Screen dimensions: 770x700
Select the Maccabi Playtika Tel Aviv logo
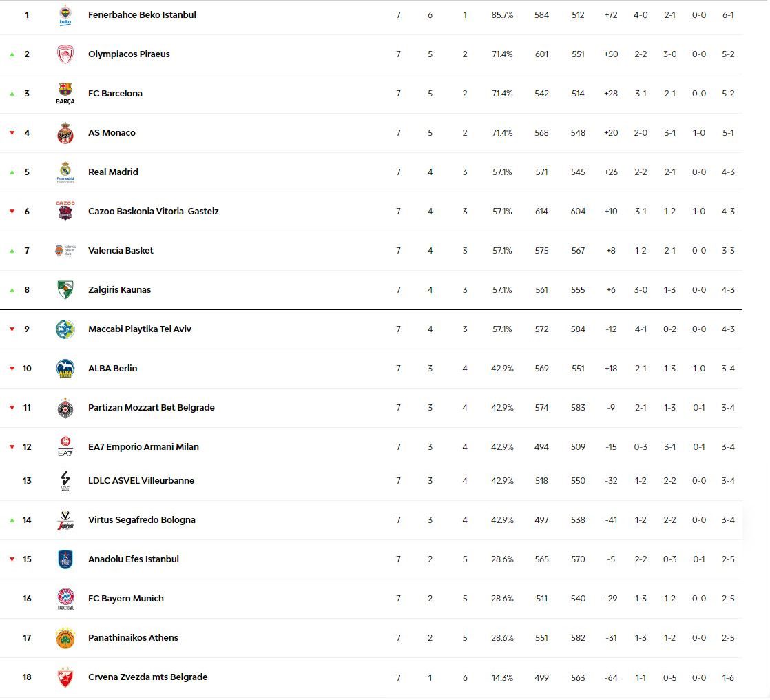[65, 329]
